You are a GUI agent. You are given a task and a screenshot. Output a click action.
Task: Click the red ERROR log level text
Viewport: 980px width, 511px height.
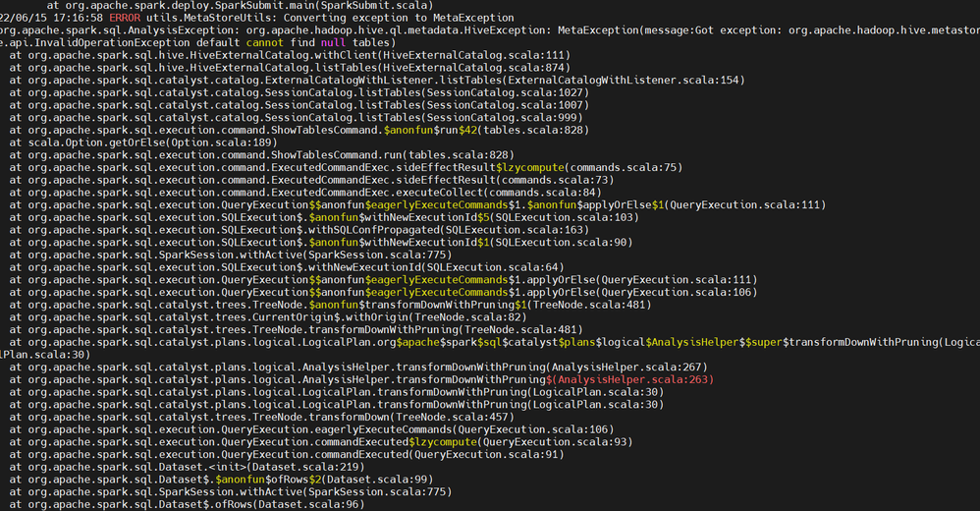[x=125, y=18]
